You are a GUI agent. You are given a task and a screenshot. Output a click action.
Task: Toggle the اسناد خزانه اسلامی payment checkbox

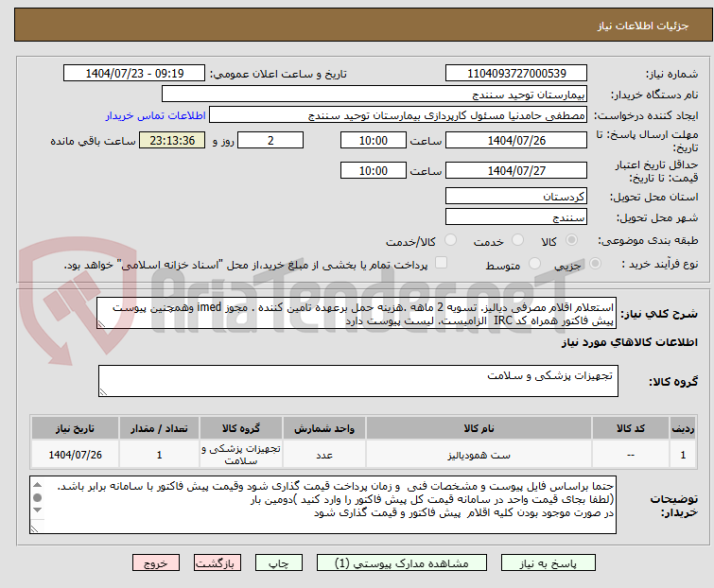441,263
